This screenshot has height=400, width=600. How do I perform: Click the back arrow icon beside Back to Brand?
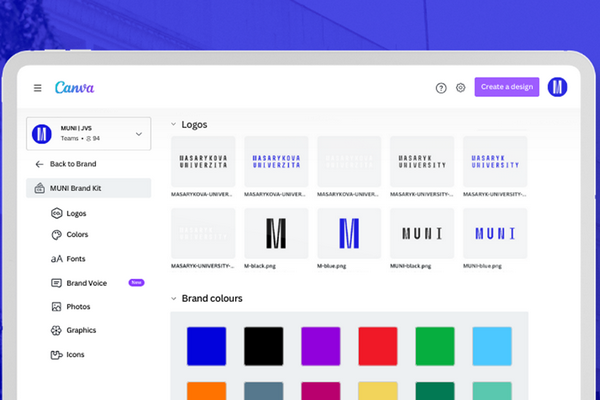[x=39, y=164]
